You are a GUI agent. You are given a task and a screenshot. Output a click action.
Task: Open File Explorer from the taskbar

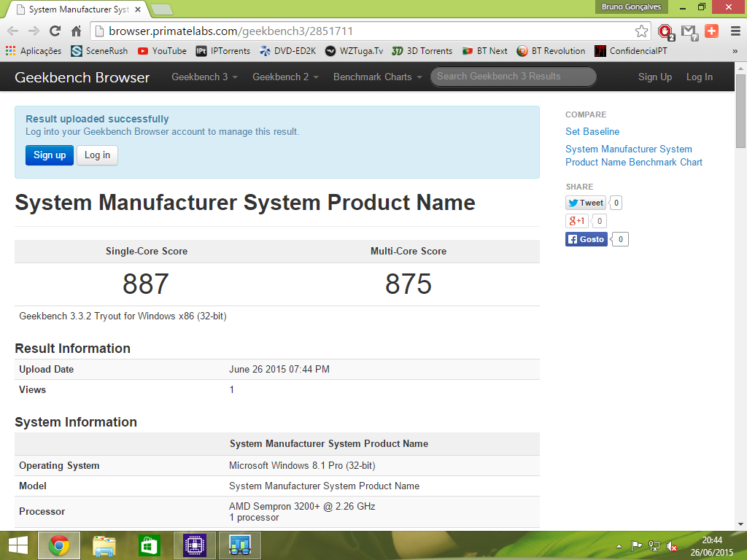pos(104,545)
